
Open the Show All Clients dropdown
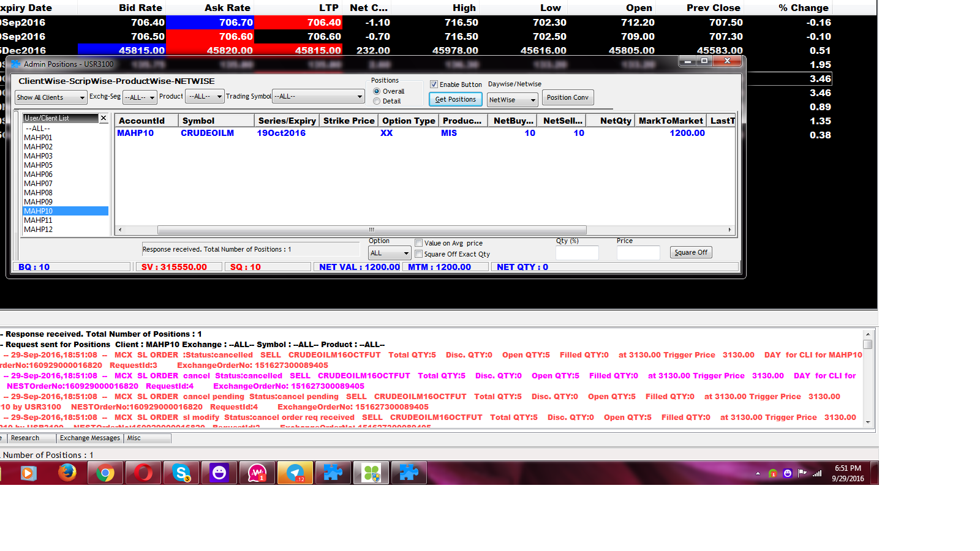click(84, 97)
